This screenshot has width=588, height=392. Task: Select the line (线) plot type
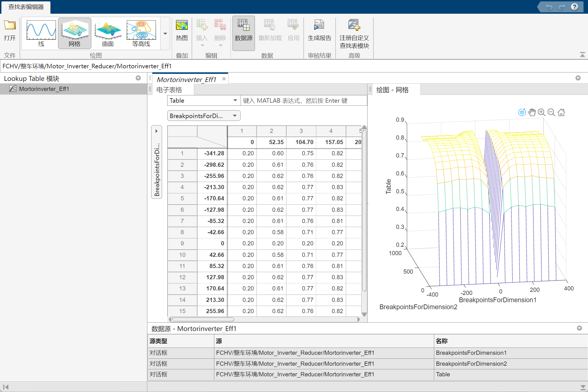41,33
